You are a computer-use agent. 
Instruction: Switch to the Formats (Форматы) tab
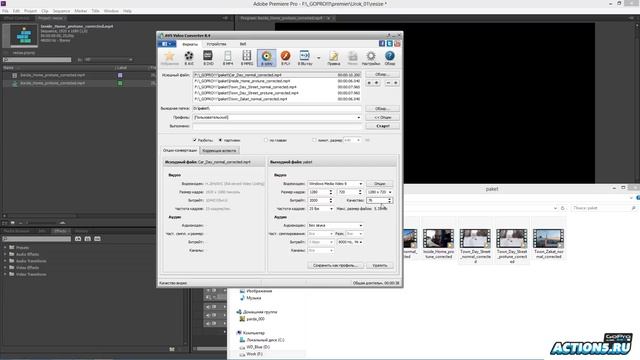(190, 44)
